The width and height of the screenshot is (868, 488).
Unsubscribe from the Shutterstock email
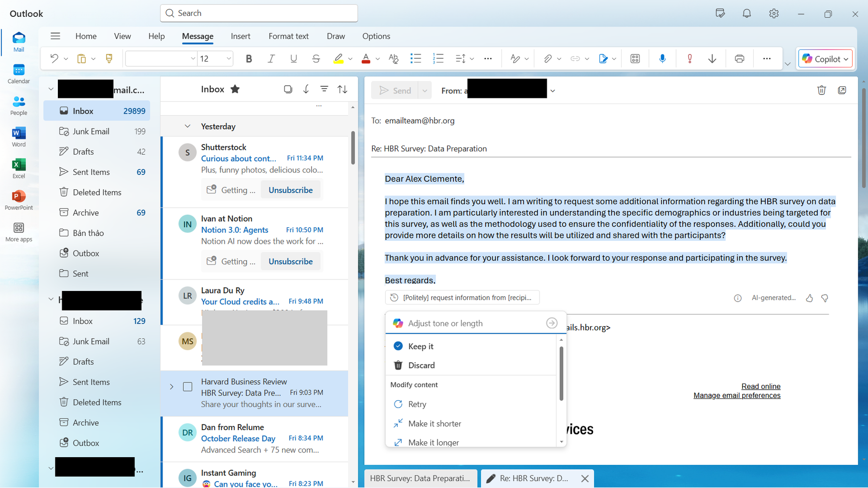(x=290, y=190)
